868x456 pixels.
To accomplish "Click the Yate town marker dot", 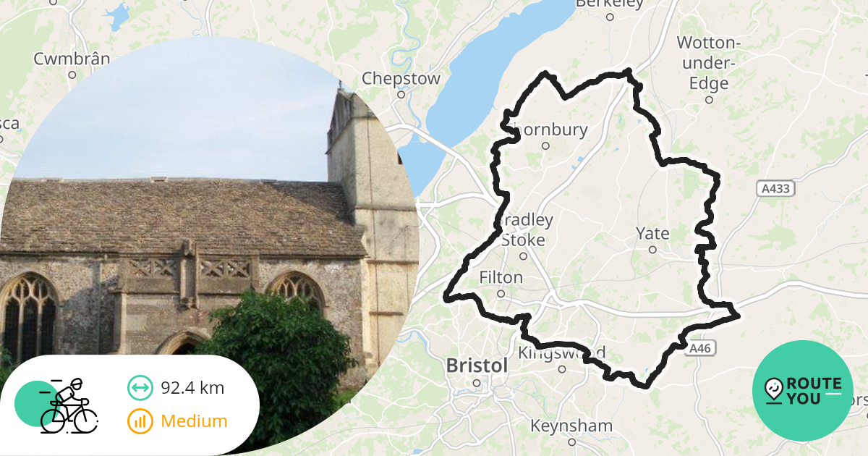I will (x=652, y=250).
